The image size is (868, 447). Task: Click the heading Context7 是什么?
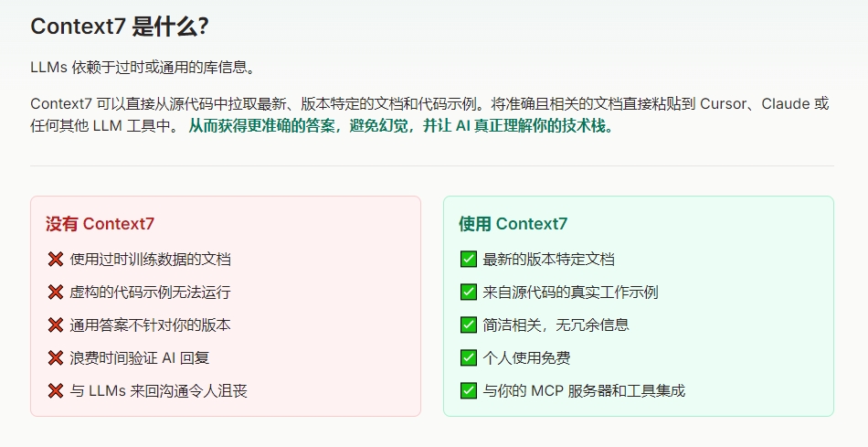120,27
